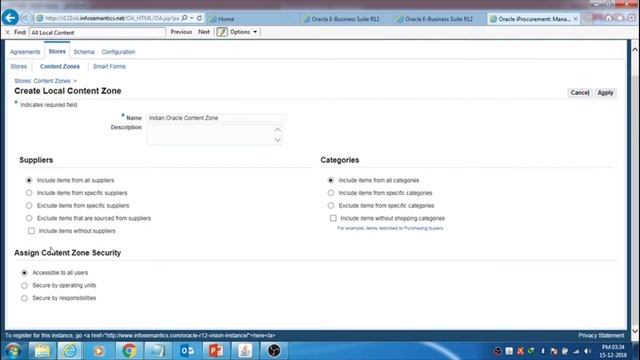Switch to Home browser tab
This screenshot has height=360, width=640.
pyautogui.click(x=253, y=19)
